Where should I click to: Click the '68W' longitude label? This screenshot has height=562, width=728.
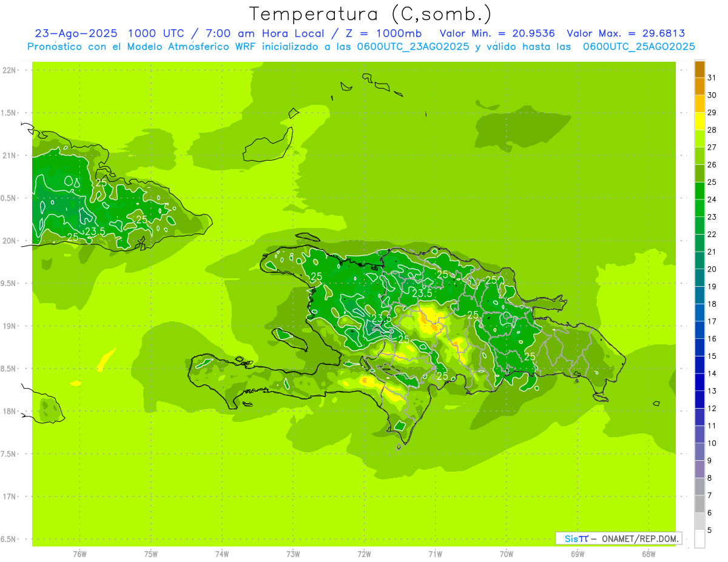click(x=648, y=554)
